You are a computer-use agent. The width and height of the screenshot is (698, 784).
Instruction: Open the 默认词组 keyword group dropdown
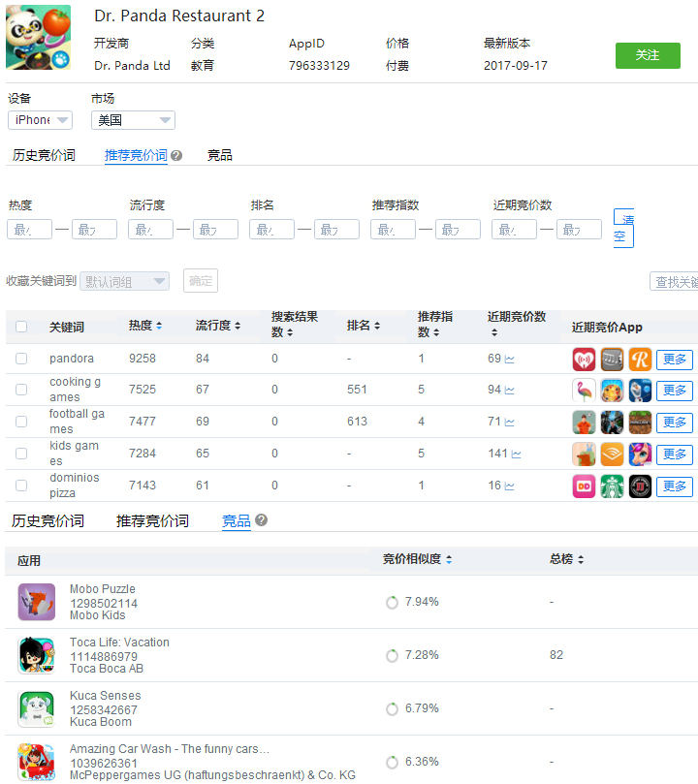(x=124, y=281)
